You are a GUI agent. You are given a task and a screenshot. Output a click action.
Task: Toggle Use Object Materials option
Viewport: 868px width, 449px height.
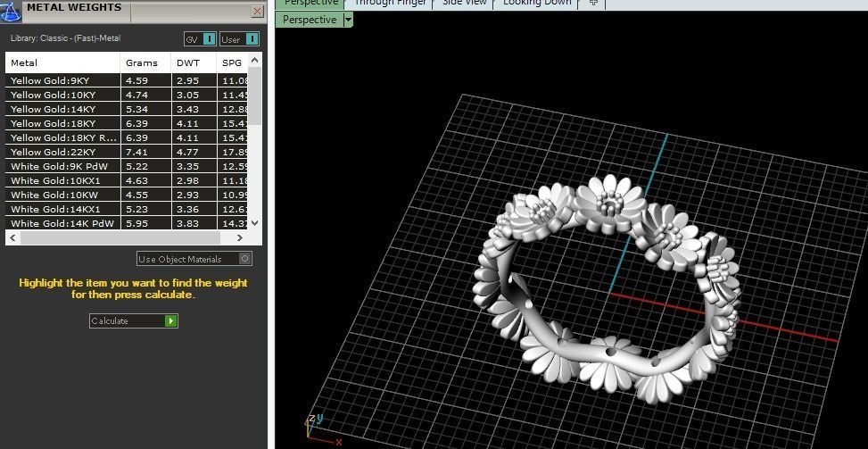coord(194,259)
